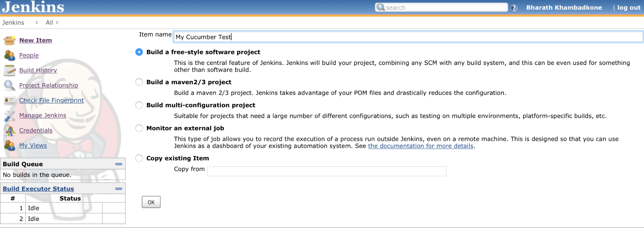The height and width of the screenshot is (228, 644).
Task: Open the Build Executor Status link
Action: 38,189
